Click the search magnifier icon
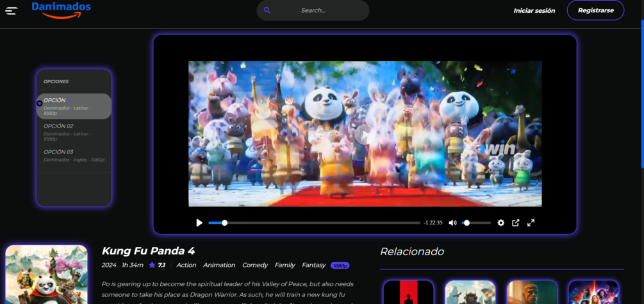This screenshot has height=304, width=644. tap(267, 10)
